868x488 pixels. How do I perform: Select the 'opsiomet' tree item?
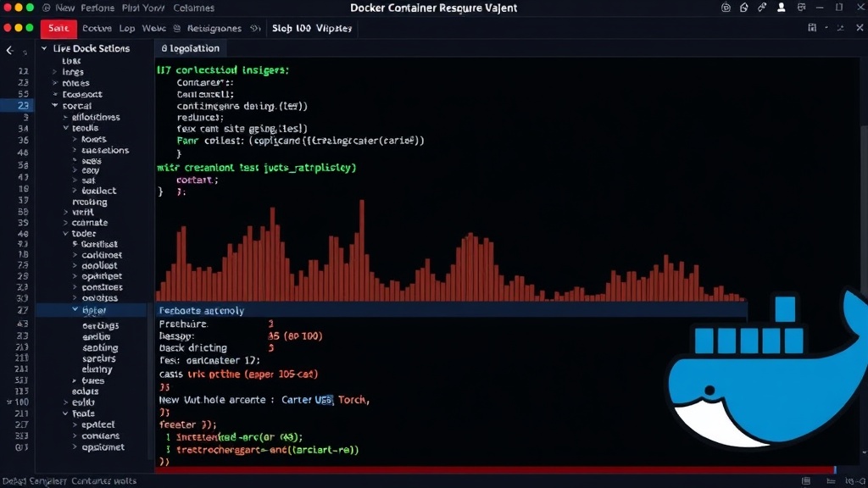coord(103,447)
